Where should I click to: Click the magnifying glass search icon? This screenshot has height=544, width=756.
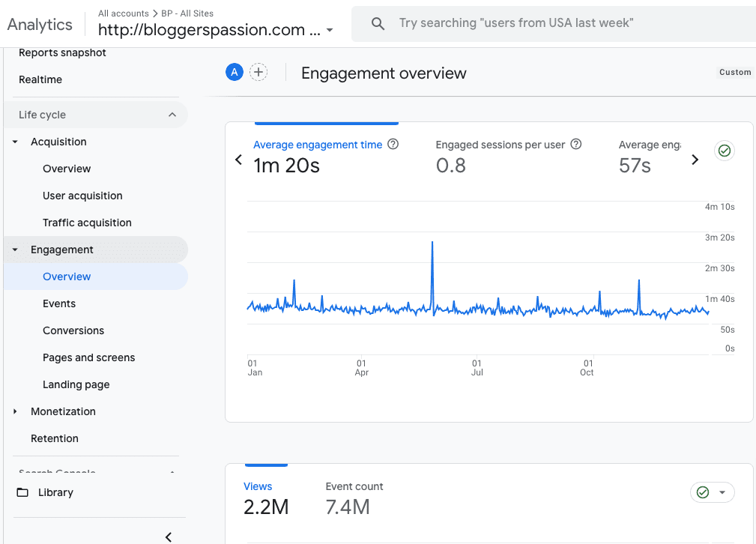point(378,22)
